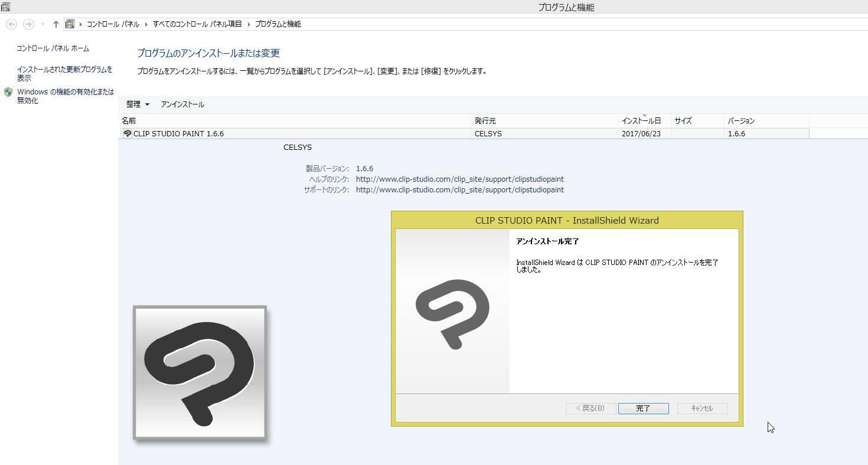Click 完了 button in InstallShield Wizard
Viewport: 868px width, 465px height.
643,408
